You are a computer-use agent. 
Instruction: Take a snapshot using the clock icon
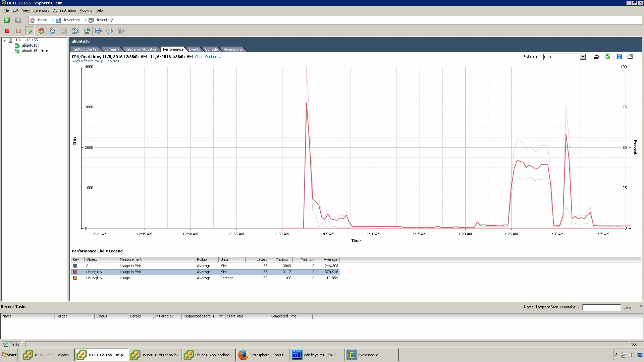[53, 31]
